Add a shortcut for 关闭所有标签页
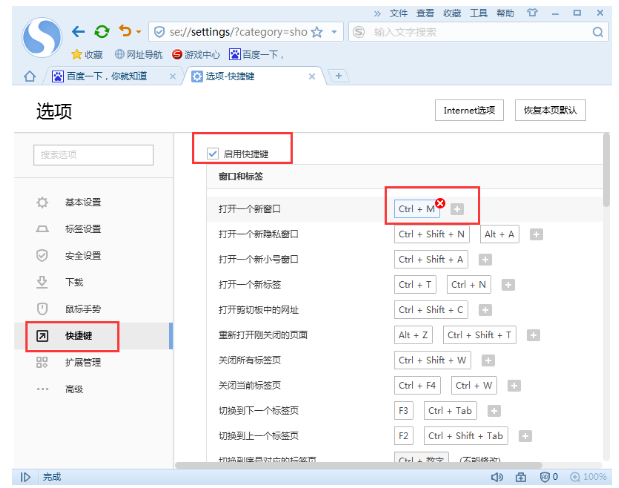This screenshot has height=488, width=619. tap(488, 360)
